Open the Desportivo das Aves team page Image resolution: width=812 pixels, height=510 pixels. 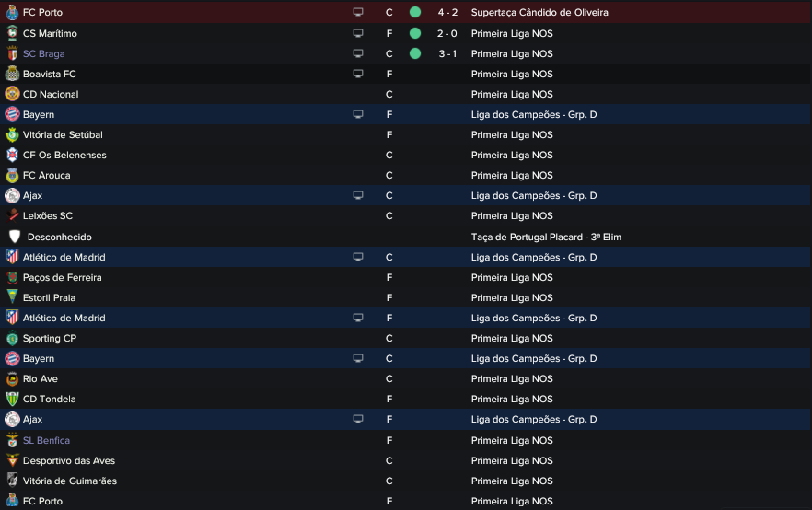click(69, 460)
